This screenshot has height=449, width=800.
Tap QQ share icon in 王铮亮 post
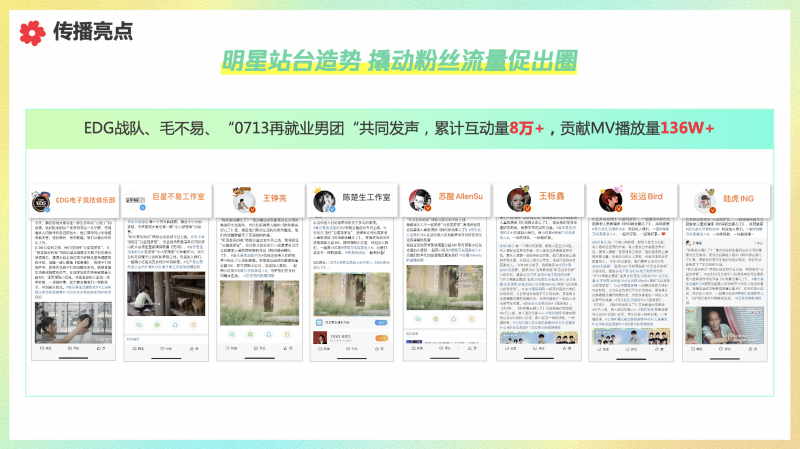269,335
